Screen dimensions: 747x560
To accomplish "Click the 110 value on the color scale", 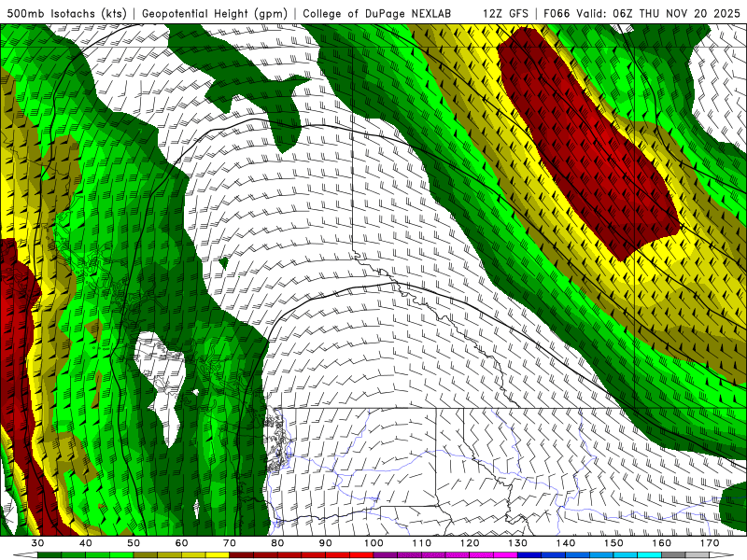I will pos(422,543).
